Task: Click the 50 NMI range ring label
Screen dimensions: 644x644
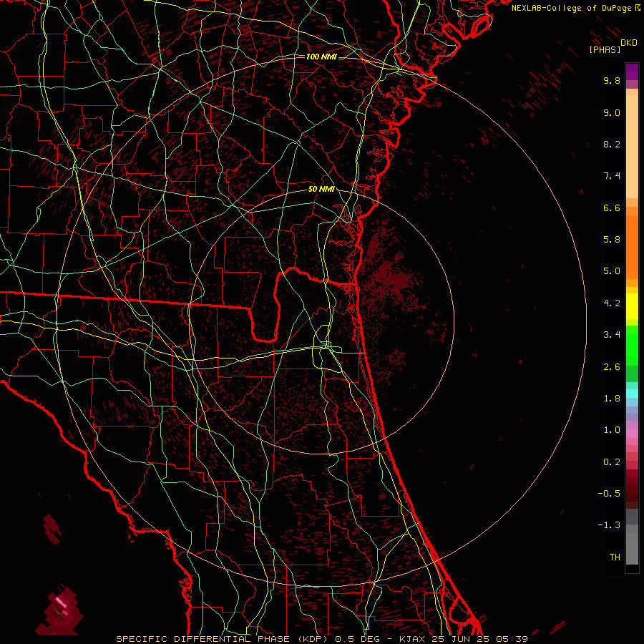Action: tap(321, 190)
